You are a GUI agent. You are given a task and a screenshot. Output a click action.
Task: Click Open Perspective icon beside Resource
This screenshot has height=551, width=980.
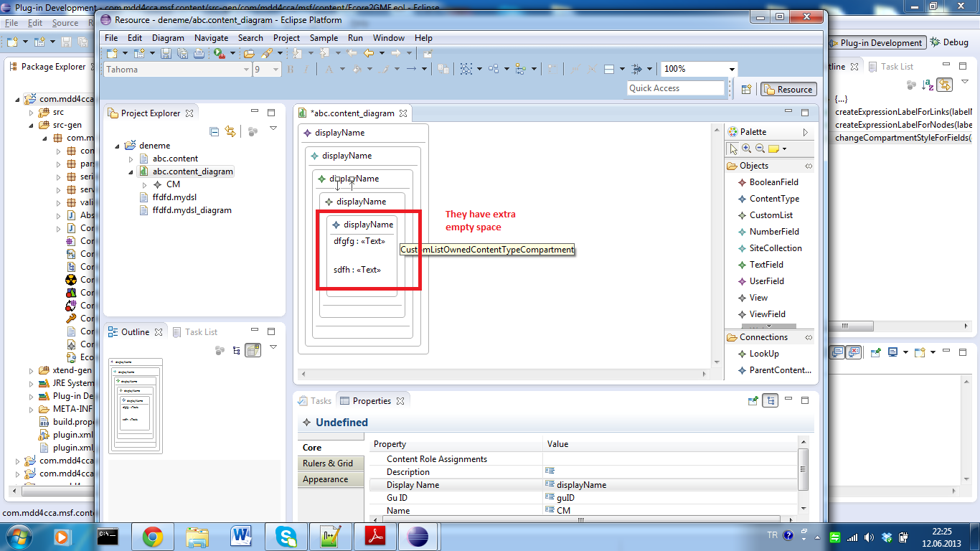click(746, 89)
